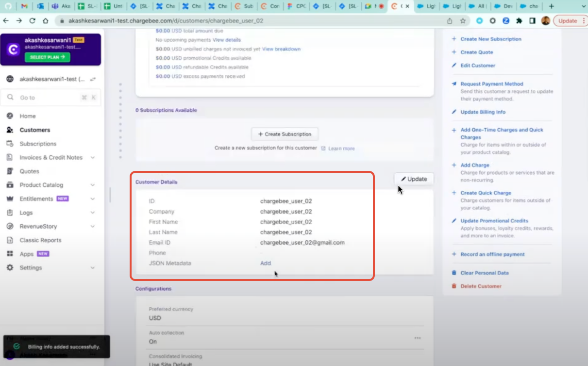Expand the RevenueStory menu chevron
This screenshot has height=366, width=588.
point(92,226)
